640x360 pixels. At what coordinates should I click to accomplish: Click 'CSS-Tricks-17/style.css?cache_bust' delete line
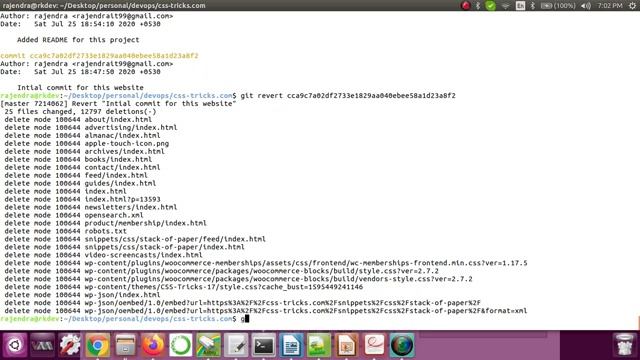click(x=184, y=287)
